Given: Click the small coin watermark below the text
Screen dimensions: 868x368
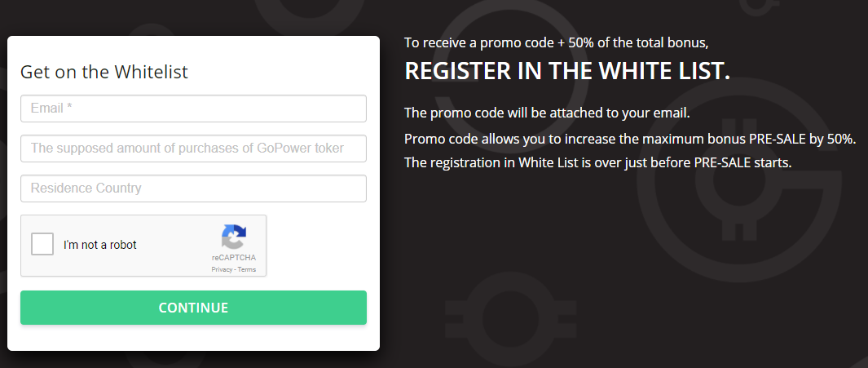Looking at the screenshot, I should coord(511,320).
